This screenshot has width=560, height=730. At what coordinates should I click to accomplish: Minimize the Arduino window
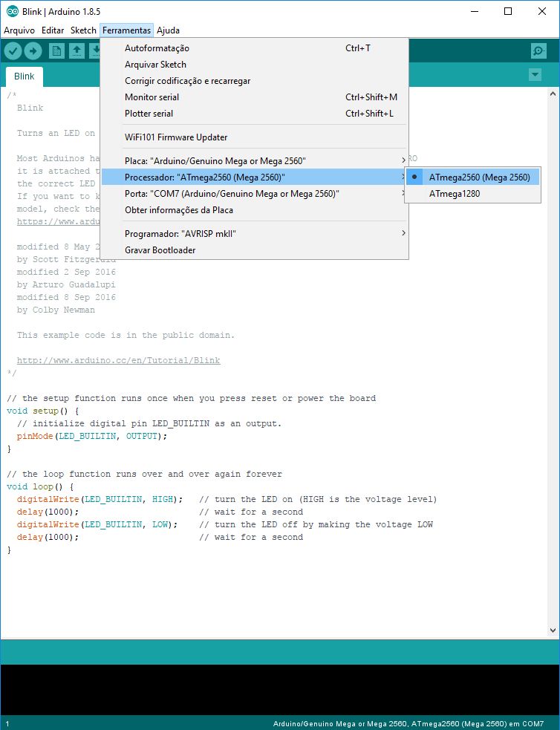475,11
